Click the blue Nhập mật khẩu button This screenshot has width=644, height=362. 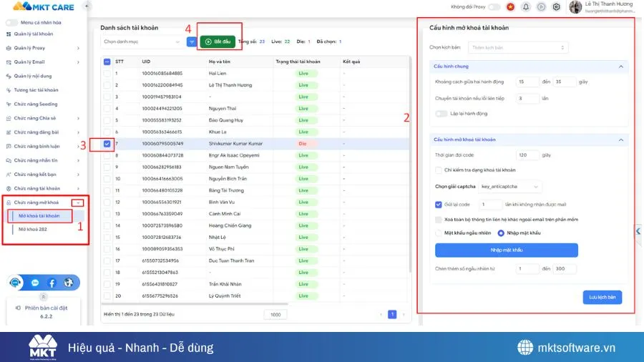tap(507, 250)
